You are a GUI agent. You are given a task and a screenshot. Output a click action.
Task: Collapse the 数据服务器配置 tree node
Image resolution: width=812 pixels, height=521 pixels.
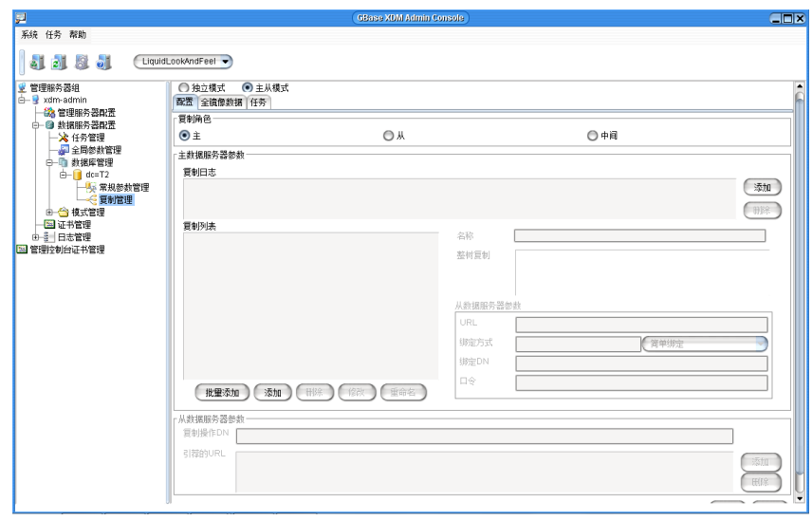(x=36, y=125)
